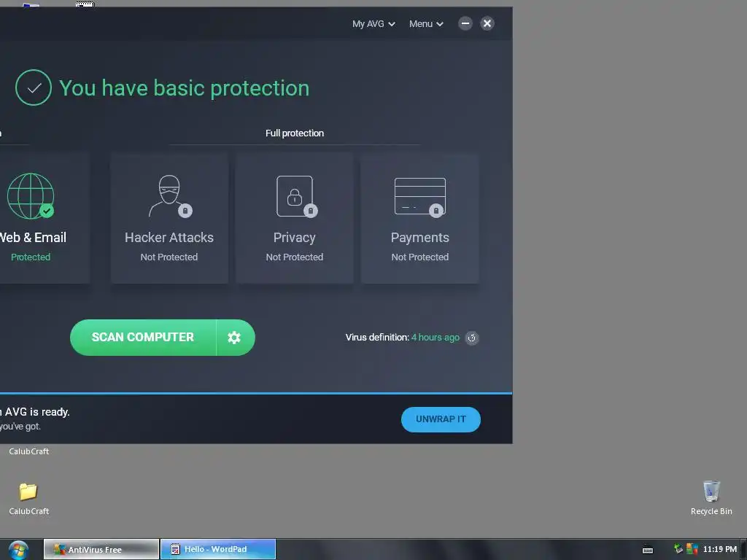Viewport: 747px width, 560px height.
Task: Open the Menu dropdown
Action: click(x=426, y=24)
